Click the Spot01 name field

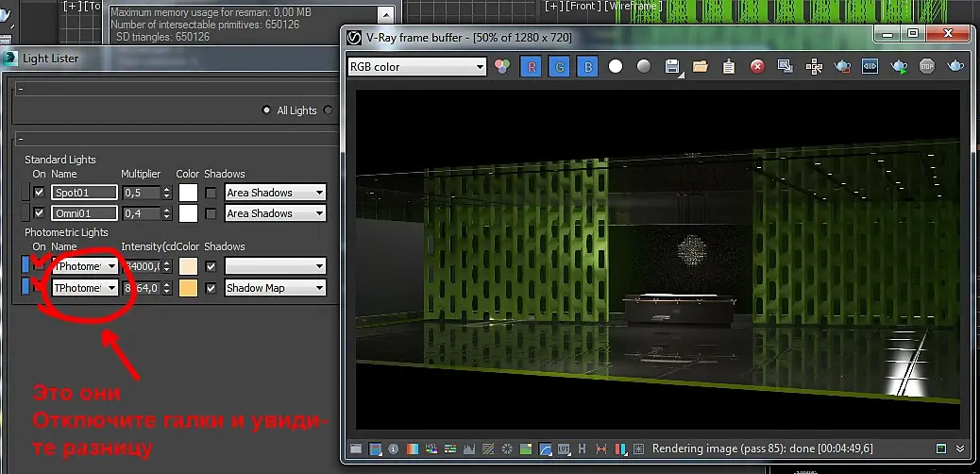point(84,193)
